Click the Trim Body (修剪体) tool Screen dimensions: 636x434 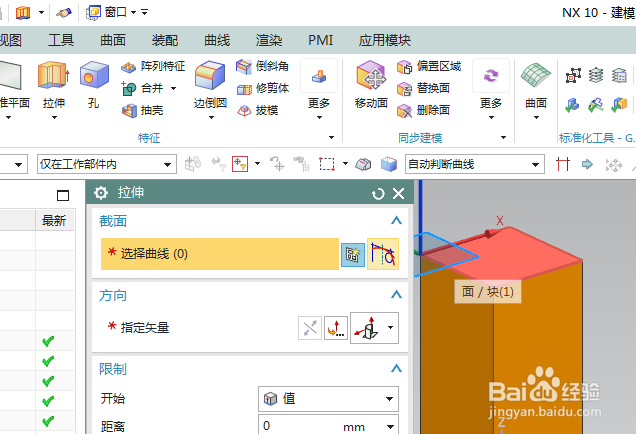tap(262, 88)
